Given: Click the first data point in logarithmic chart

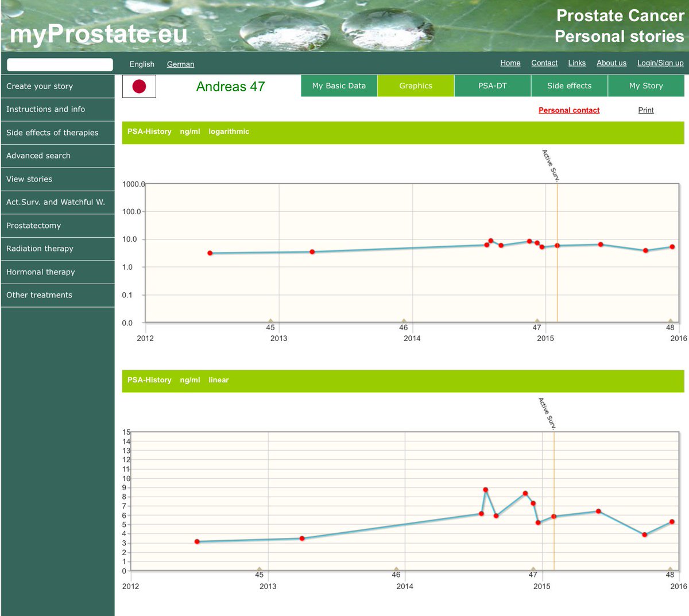Looking at the screenshot, I should click(x=210, y=253).
